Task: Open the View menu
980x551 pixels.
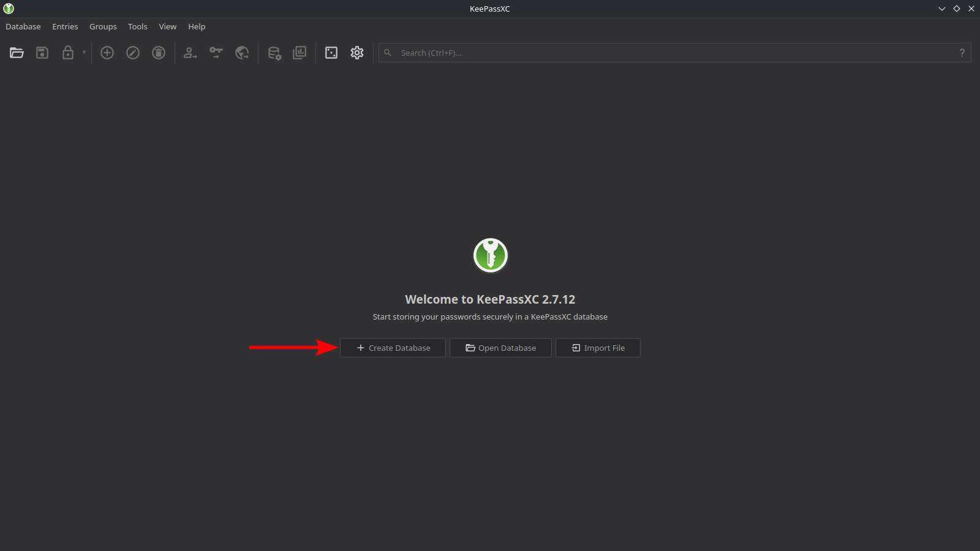Action: pos(168,26)
